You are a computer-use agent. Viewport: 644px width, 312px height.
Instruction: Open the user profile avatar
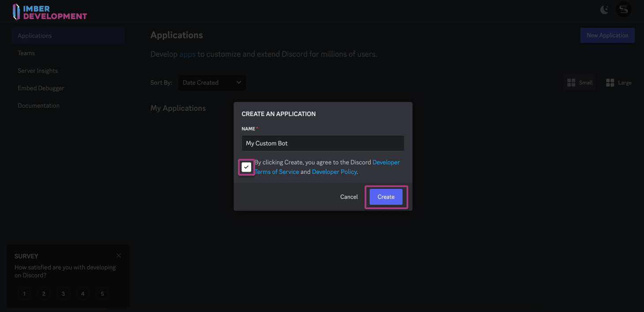[623, 10]
